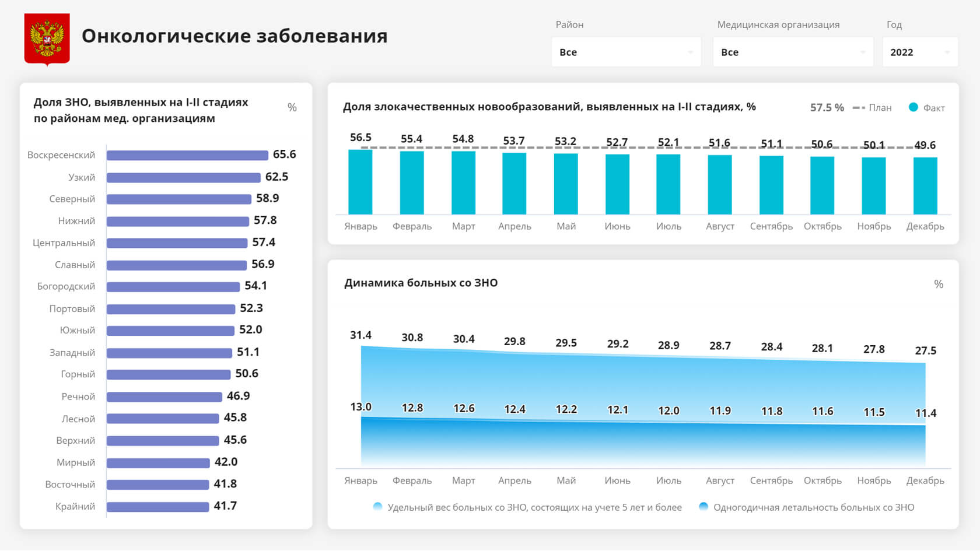Click the Факт legend cyan dot
This screenshot has height=551, width=980.
(914, 107)
